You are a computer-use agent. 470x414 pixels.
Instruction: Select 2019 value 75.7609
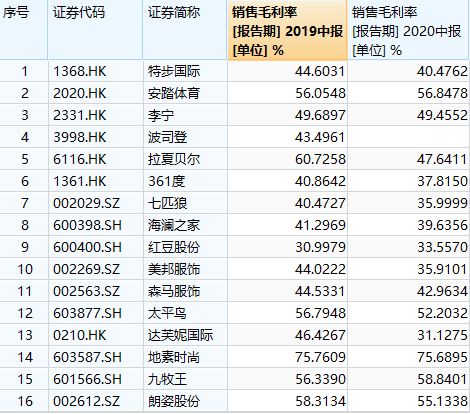(x=320, y=357)
